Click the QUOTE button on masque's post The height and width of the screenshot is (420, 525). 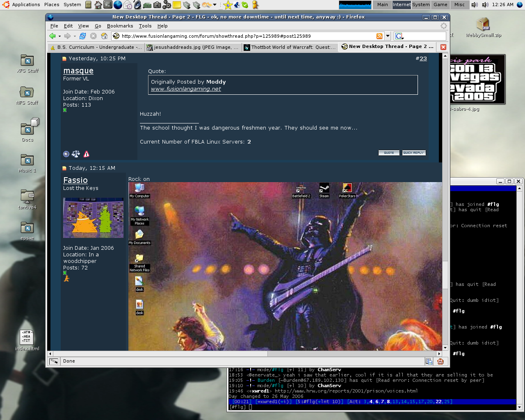[x=389, y=153]
